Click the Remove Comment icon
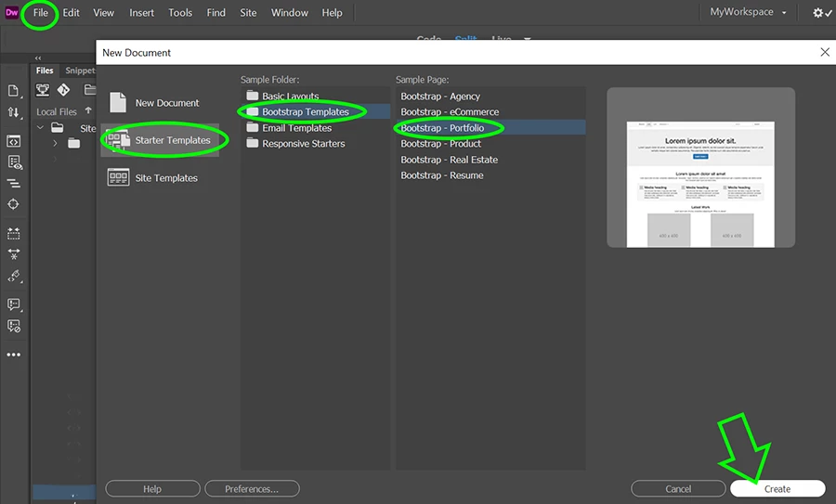Image resolution: width=836 pixels, height=504 pixels. pos(14,326)
